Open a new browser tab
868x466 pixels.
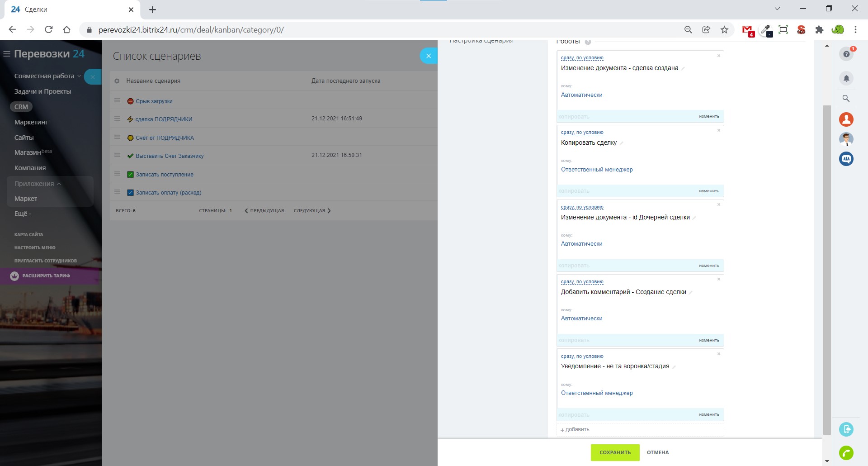153,10
